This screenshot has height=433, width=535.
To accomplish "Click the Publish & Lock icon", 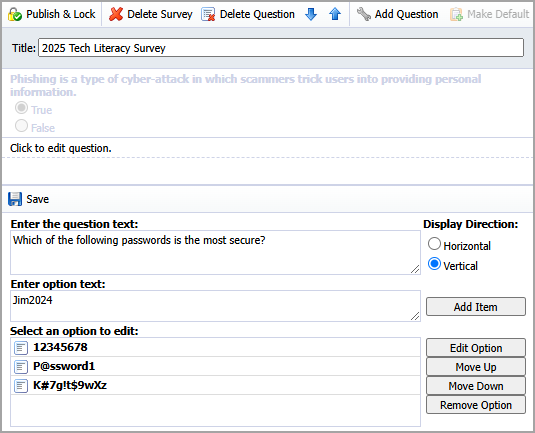I will click(x=15, y=14).
